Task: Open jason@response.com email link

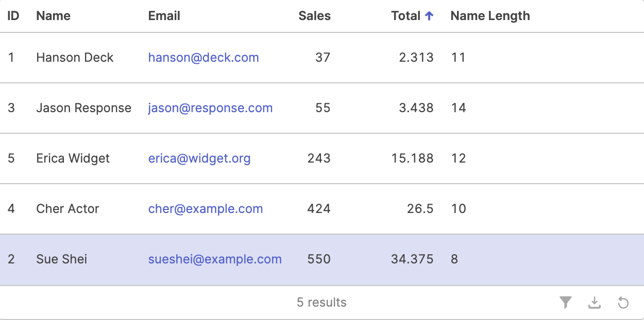Action: click(210, 108)
